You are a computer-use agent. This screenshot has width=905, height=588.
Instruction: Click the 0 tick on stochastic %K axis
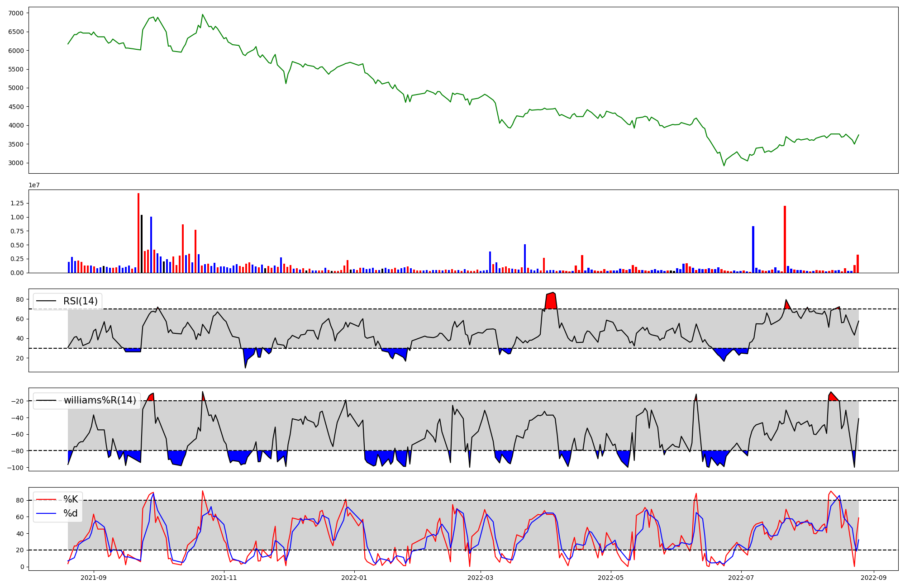click(22, 567)
